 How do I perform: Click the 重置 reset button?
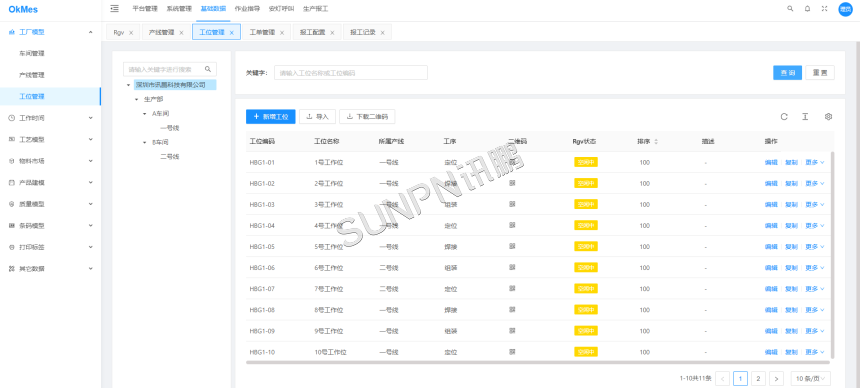pos(820,73)
